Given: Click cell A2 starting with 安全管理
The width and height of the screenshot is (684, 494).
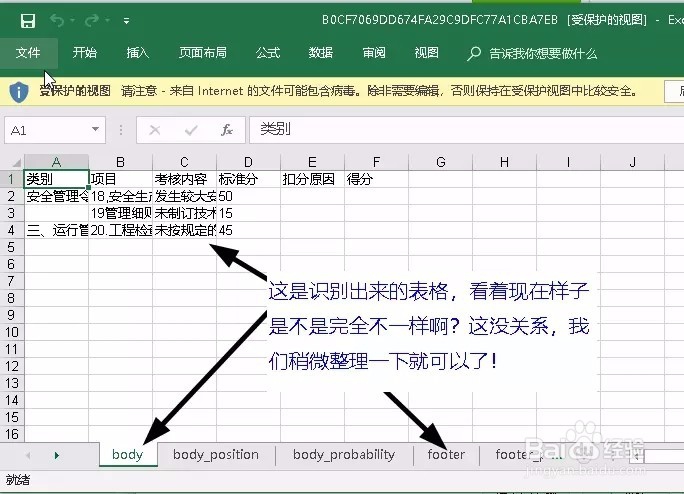Looking at the screenshot, I should click(57, 196).
